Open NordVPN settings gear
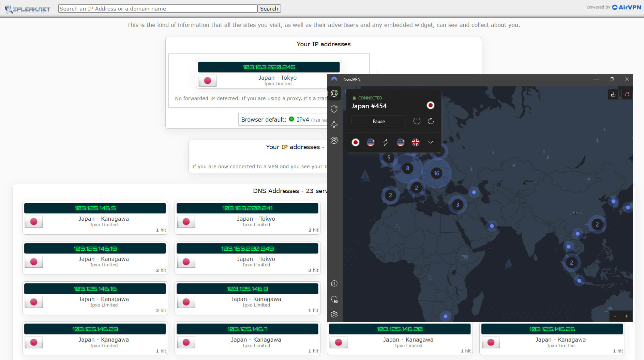The height and width of the screenshot is (360, 644). pos(334,315)
